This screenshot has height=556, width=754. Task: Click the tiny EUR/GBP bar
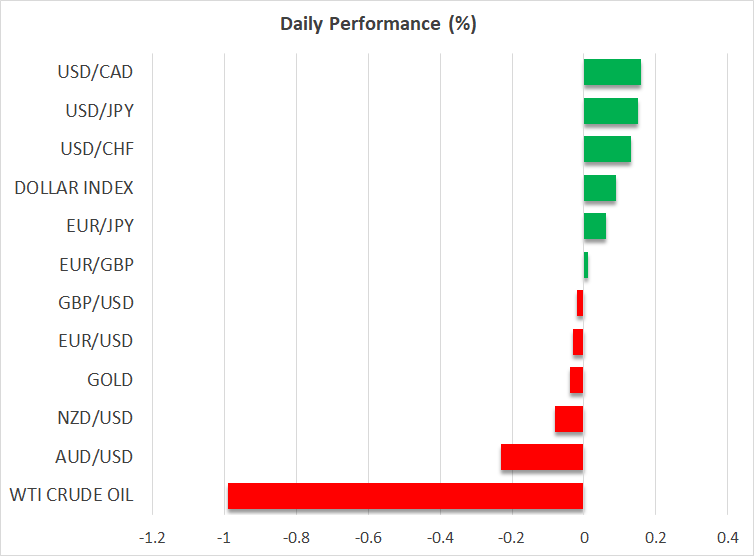point(586,265)
